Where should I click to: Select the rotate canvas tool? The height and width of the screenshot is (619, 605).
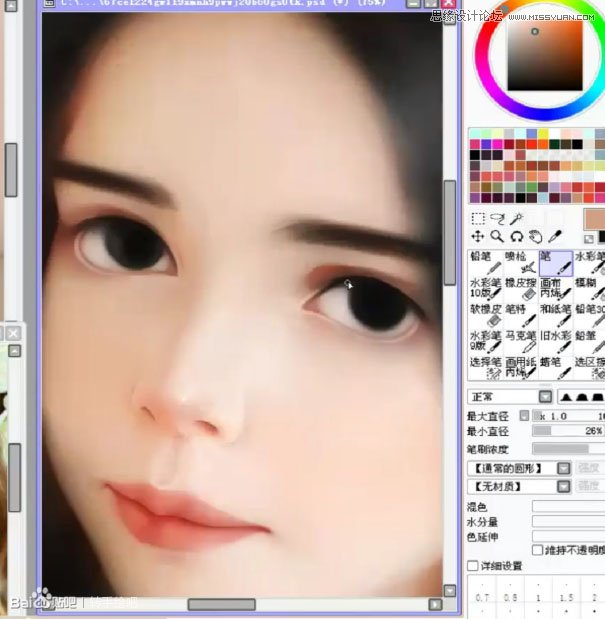click(517, 236)
